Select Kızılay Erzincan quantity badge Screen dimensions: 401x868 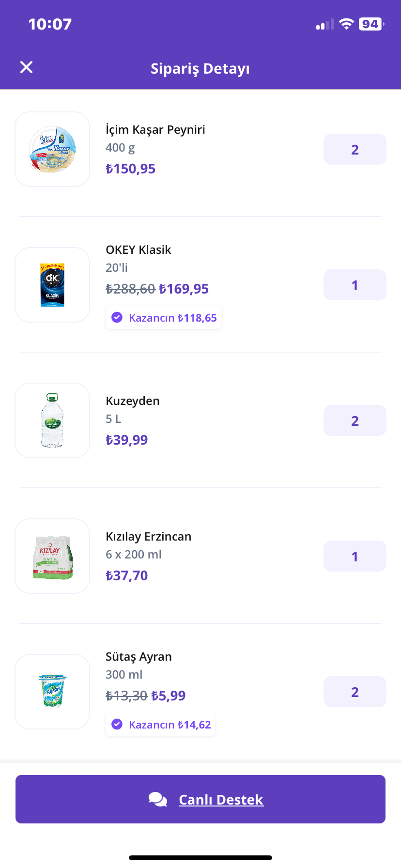(x=355, y=556)
